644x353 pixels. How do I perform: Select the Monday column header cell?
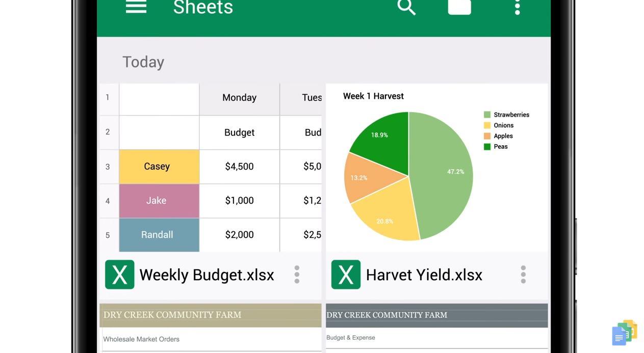click(239, 98)
